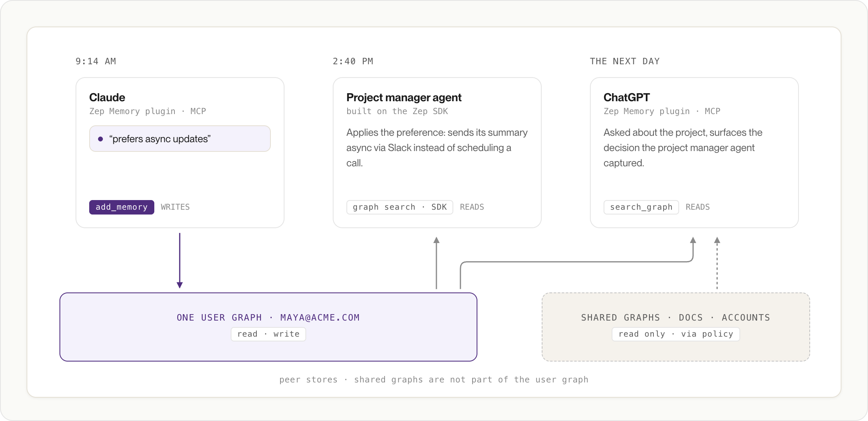868x421 pixels.
Task: Click the "built on the Zep SDK" subtitle
Action: [x=397, y=111]
